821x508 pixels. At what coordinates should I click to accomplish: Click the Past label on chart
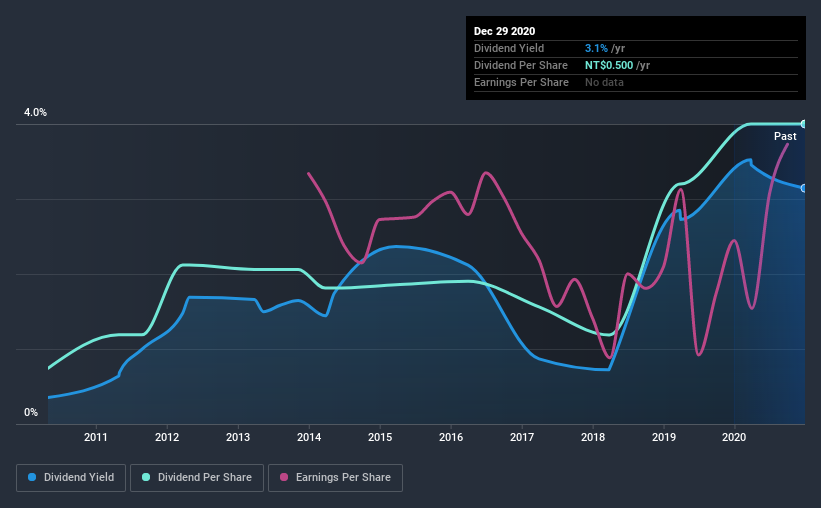point(785,136)
